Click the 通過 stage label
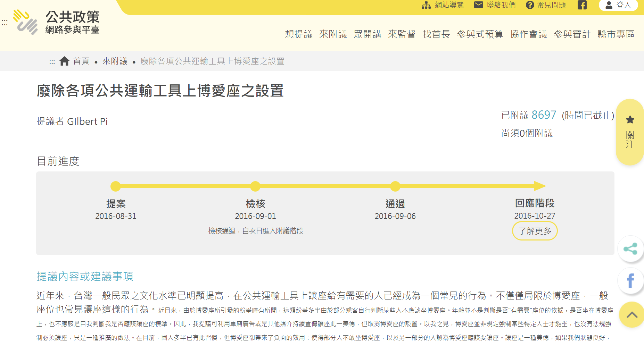 [x=395, y=203]
